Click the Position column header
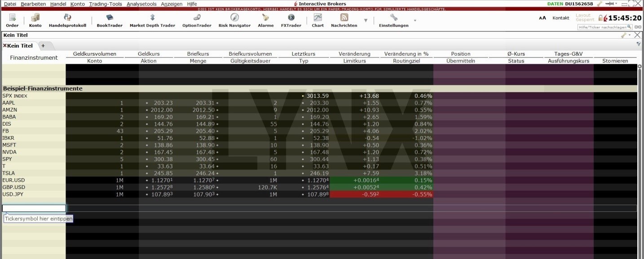This screenshot has width=644, height=259. 461,54
